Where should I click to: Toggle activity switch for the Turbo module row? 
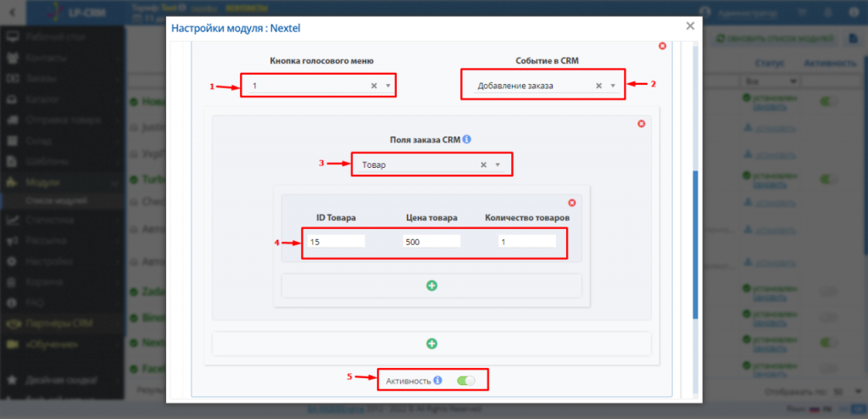point(828,180)
